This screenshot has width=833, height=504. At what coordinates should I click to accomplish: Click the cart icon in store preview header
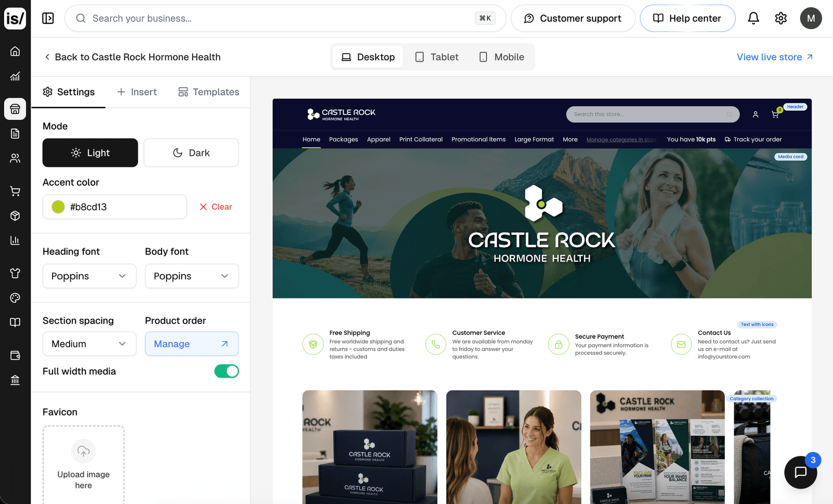(x=775, y=114)
